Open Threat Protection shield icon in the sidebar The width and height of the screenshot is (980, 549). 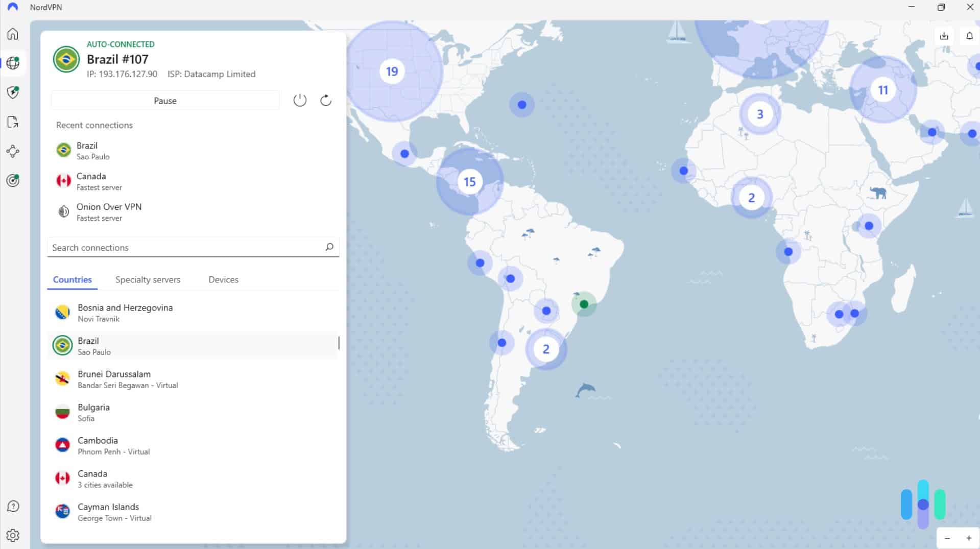click(x=13, y=92)
